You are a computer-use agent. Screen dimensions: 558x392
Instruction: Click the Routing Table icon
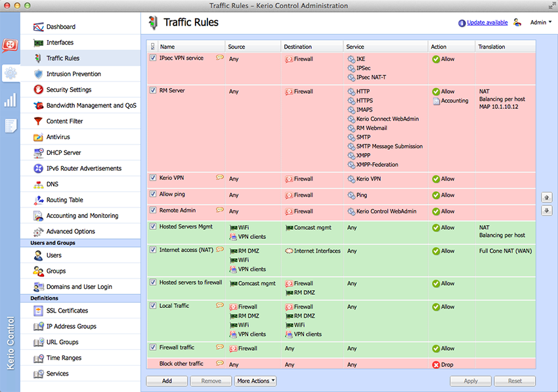pos(38,200)
